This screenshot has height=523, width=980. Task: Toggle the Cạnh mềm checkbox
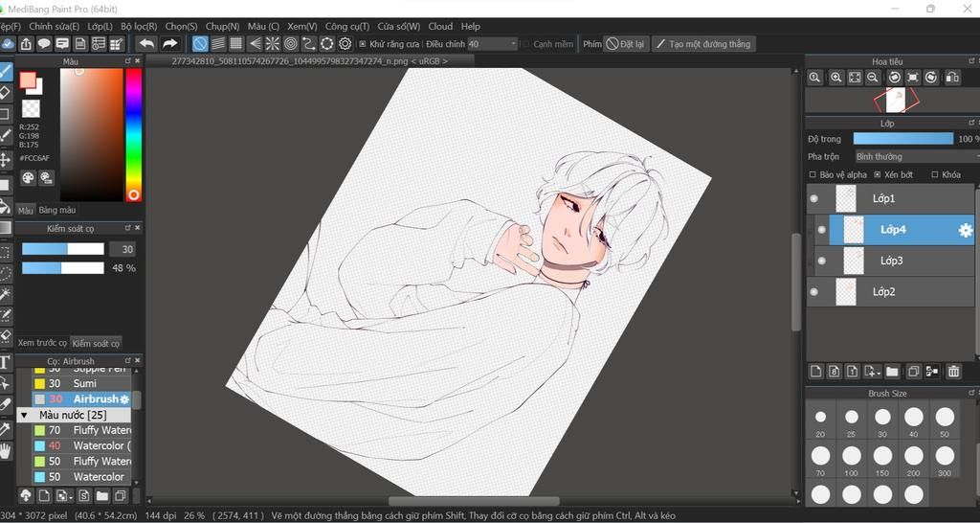(525, 44)
